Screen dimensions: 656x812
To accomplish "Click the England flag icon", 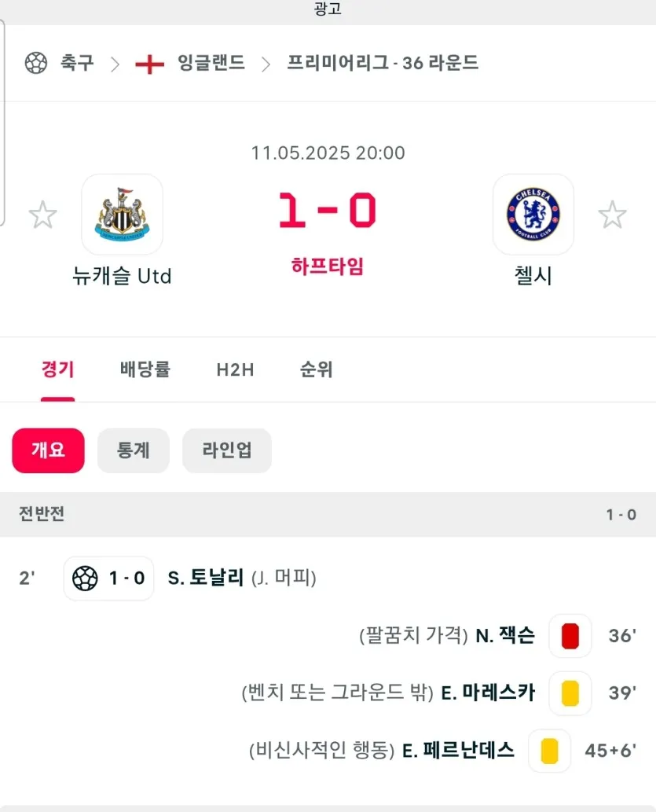I will click(149, 64).
